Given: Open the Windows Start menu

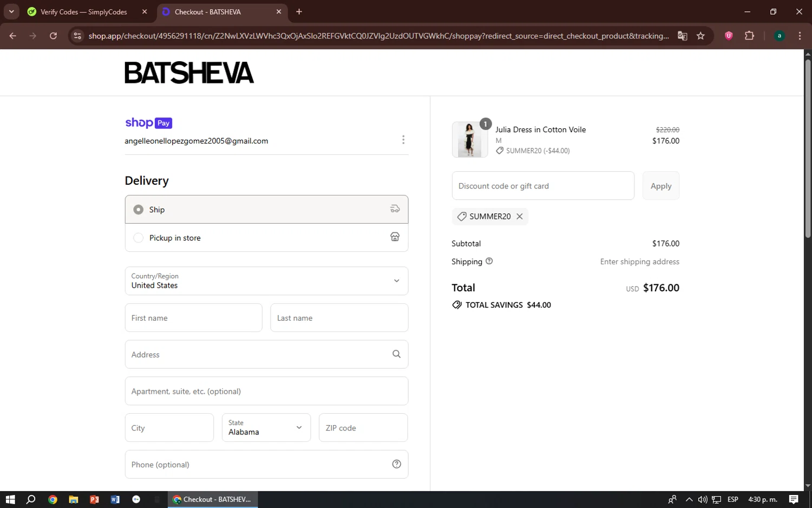Looking at the screenshot, I should pyautogui.click(x=10, y=499).
